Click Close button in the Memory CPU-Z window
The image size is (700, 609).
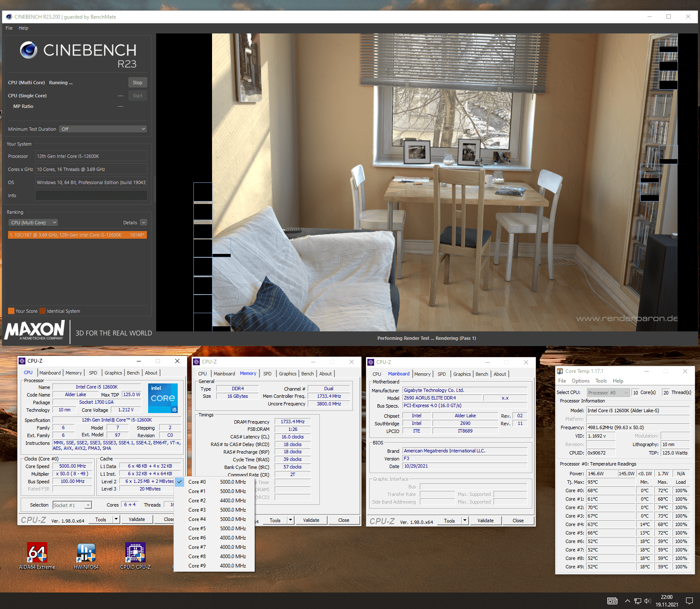pos(344,520)
